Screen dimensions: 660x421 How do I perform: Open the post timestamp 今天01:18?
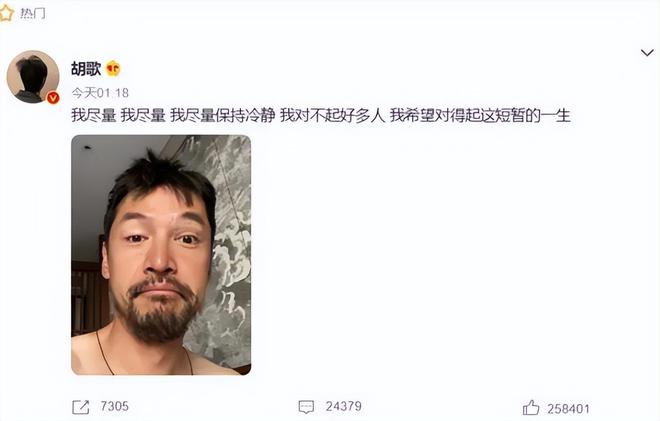100,93
